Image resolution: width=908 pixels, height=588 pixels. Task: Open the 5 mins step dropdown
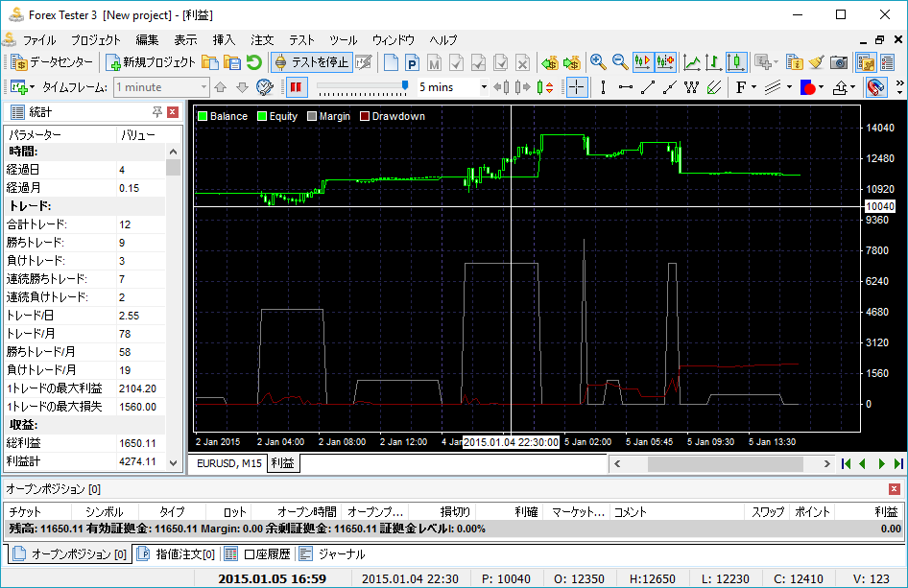(x=483, y=87)
